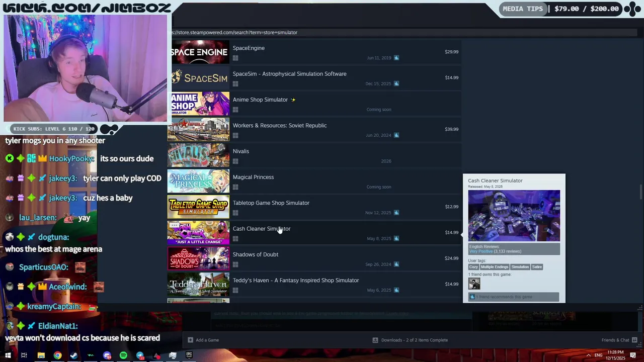The image size is (644, 362).
Task: Open Spotify from taskbar
Action: click(123, 355)
